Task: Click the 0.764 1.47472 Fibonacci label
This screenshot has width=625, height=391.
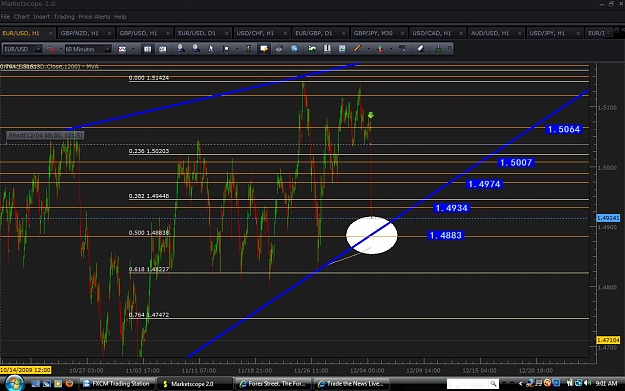Action: (149, 315)
